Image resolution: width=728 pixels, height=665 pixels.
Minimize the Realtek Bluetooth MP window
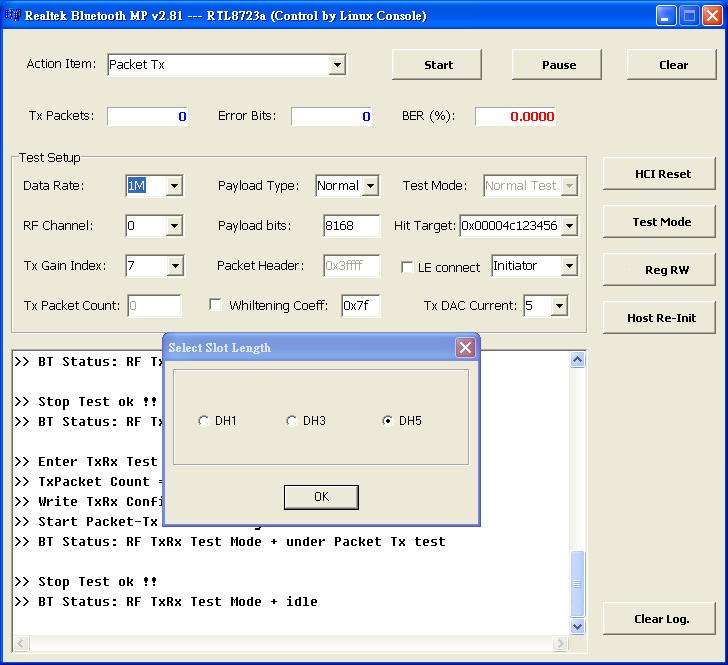coord(666,16)
